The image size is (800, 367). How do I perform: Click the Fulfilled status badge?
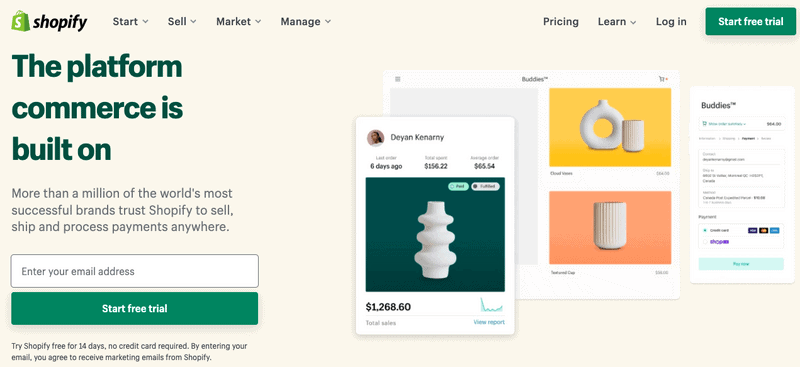coord(485,186)
